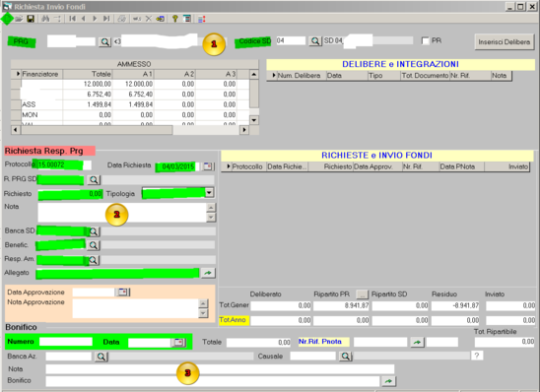Click into the Richiesto amount field
The image size is (540, 392).
coord(70,194)
